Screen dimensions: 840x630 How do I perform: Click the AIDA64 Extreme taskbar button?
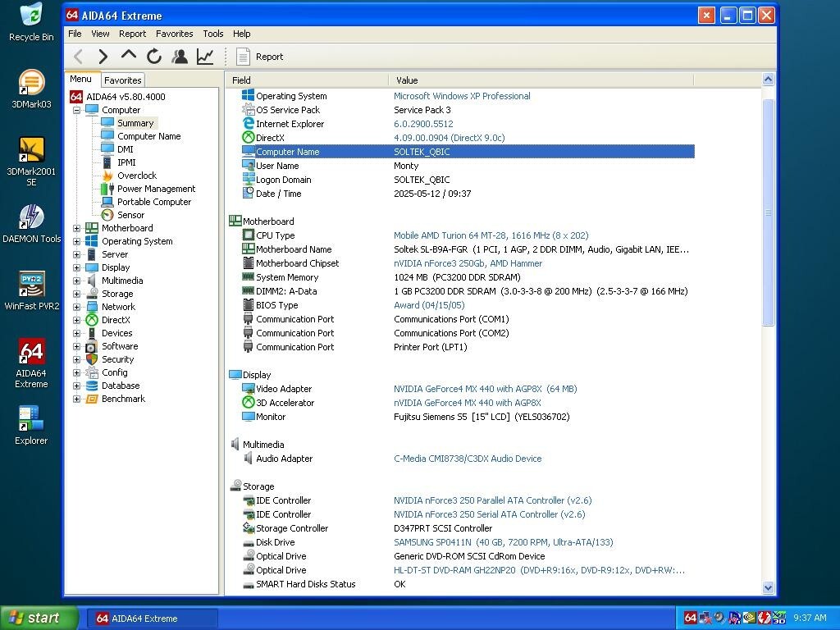click(x=152, y=619)
